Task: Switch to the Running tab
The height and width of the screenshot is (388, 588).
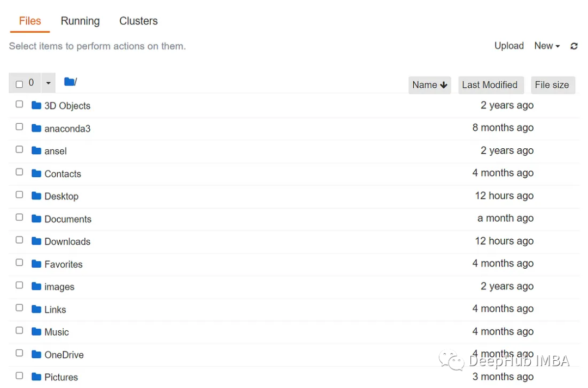Action: pyautogui.click(x=80, y=21)
